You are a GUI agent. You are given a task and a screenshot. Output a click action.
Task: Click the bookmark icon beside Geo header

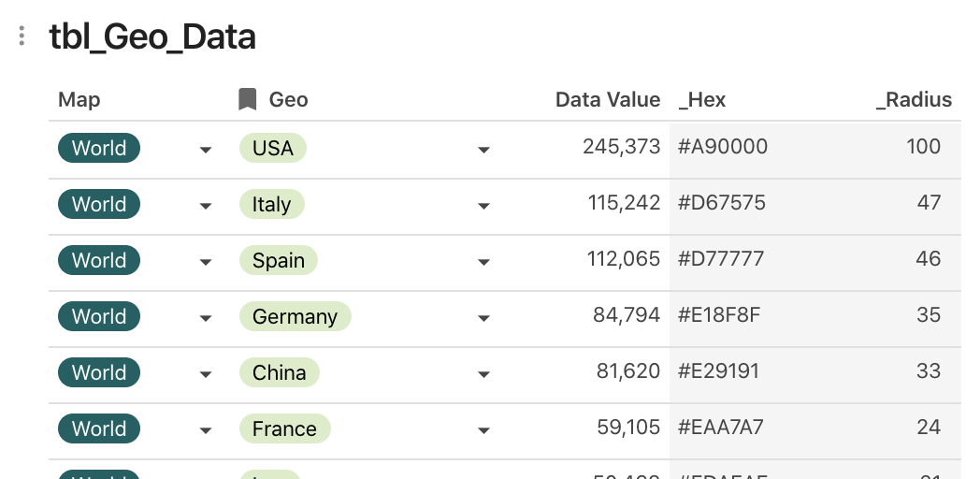(247, 99)
